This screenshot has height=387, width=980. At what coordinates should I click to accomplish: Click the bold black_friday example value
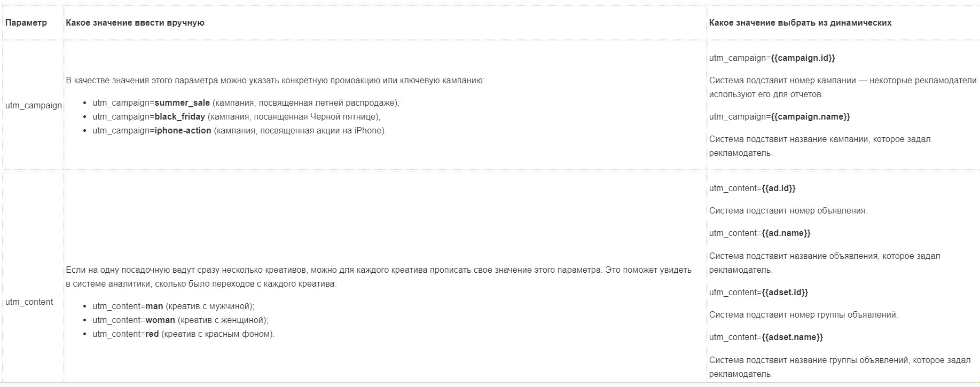(x=179, y=117)
